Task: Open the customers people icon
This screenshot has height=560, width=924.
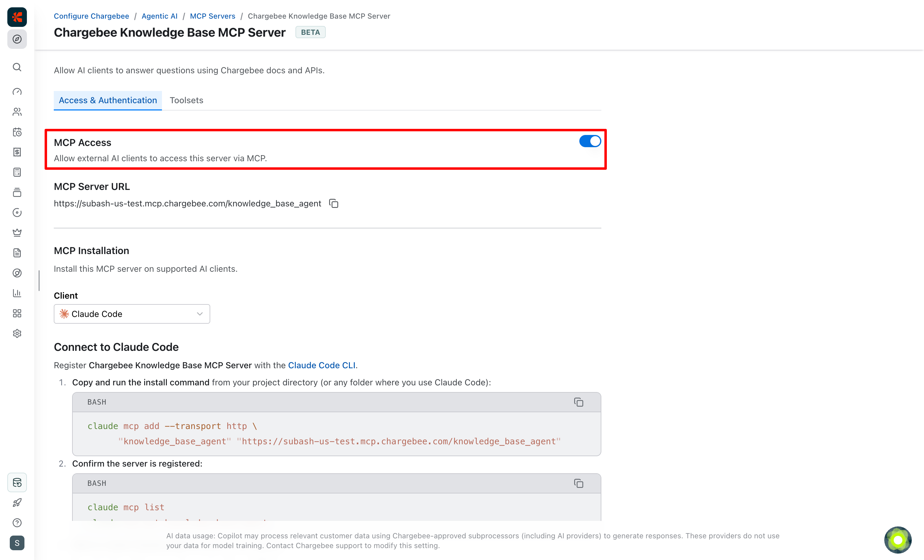Action: click(x=17, y=112)
